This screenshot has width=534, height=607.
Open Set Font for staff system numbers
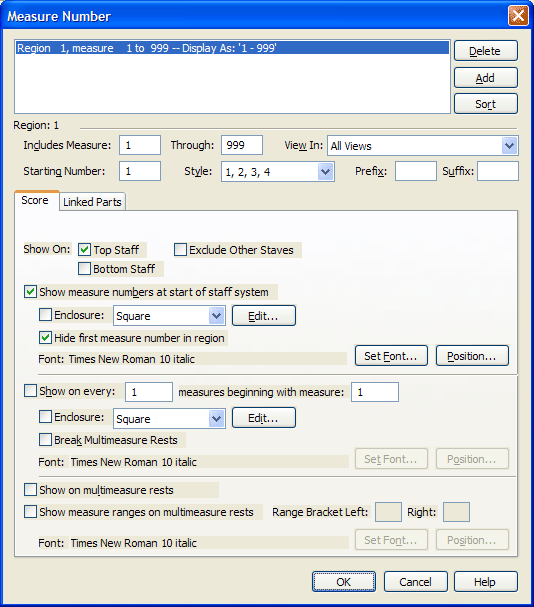click(391, 356)
